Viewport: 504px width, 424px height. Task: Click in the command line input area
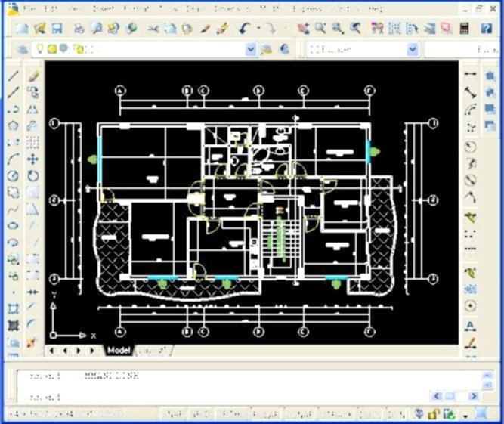227,396
